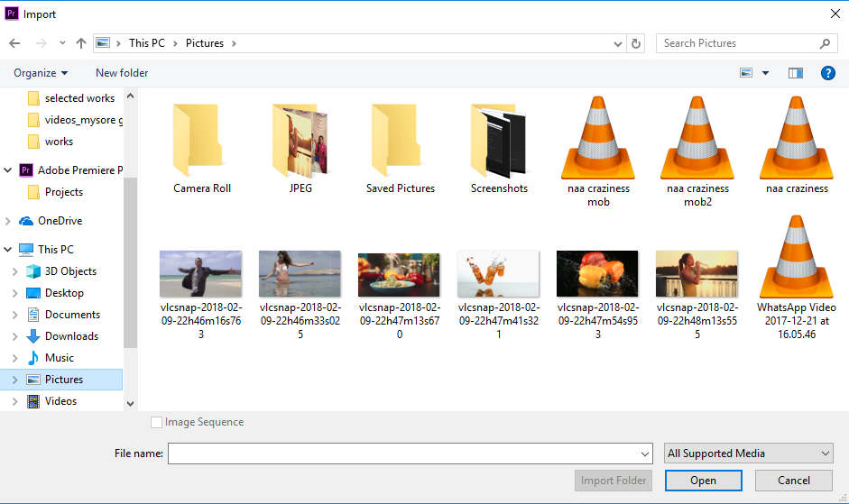Click the OneDrive cloud icon

tap(26, 221)
